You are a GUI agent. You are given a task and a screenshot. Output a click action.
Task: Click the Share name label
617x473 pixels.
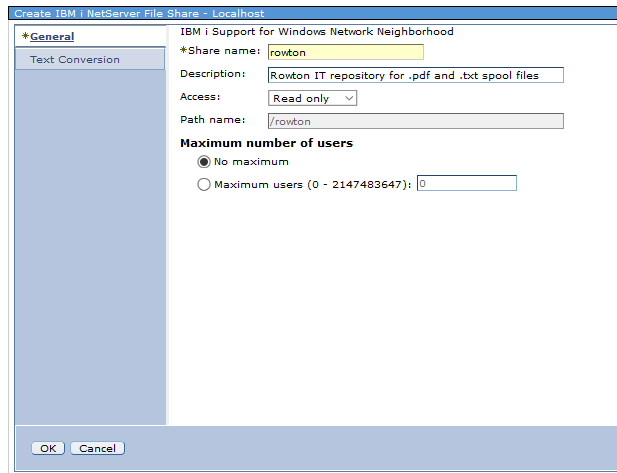point(222,51)
